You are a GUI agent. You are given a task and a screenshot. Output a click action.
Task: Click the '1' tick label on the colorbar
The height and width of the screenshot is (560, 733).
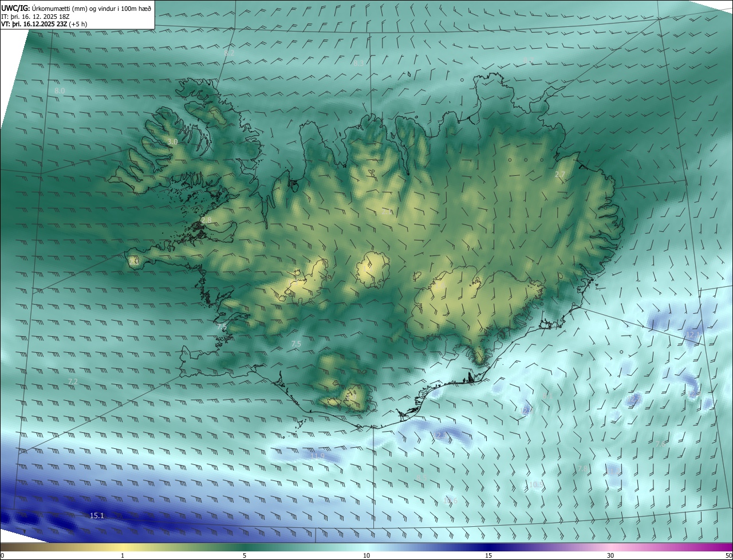coord(123,556)
